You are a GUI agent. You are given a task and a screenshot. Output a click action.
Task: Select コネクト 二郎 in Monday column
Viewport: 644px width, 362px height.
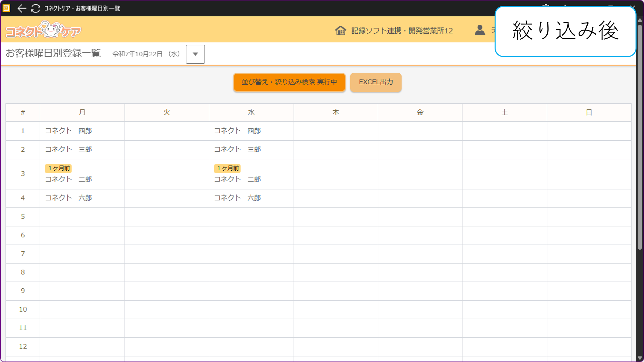point(69,179)
